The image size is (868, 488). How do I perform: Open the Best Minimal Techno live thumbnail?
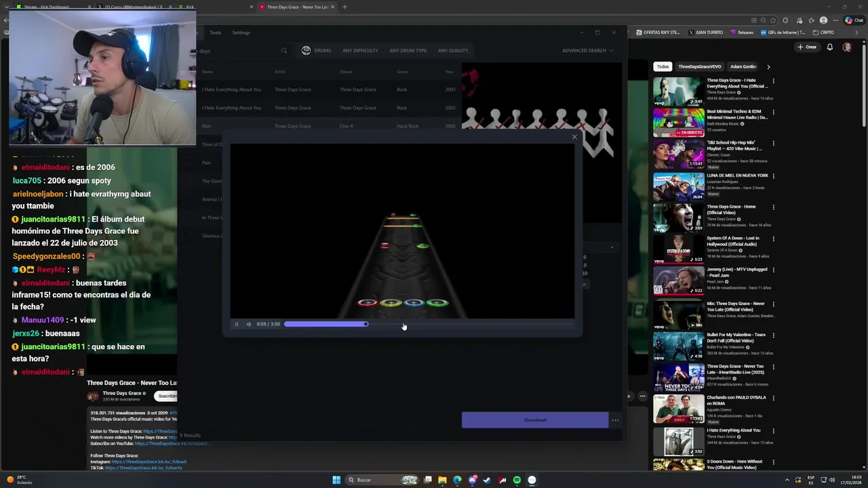click(679, 123)
